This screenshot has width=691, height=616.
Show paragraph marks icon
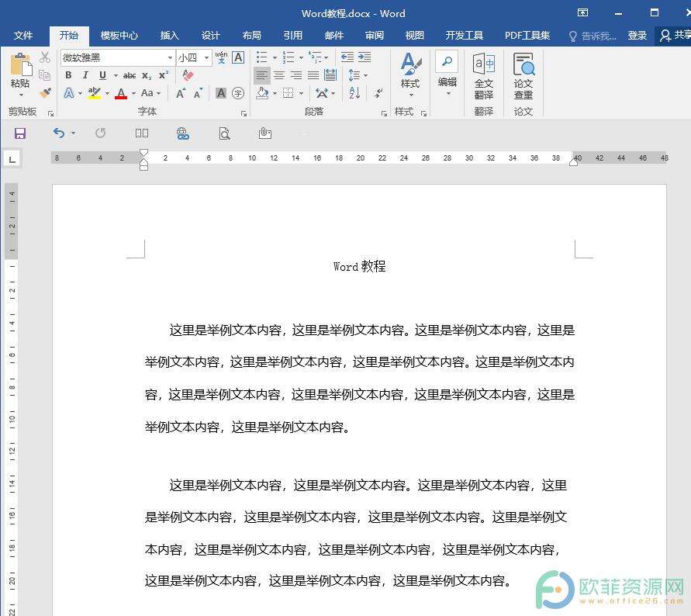click(x=378, y=93)
